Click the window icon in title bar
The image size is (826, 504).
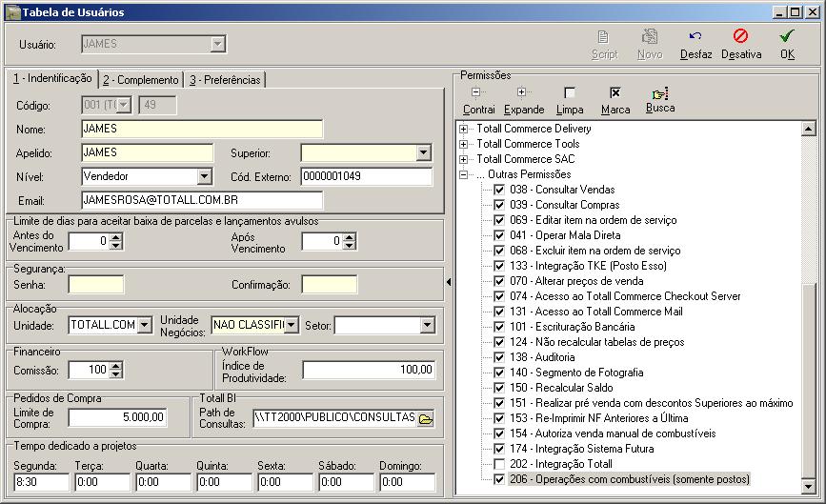point(12,12)
